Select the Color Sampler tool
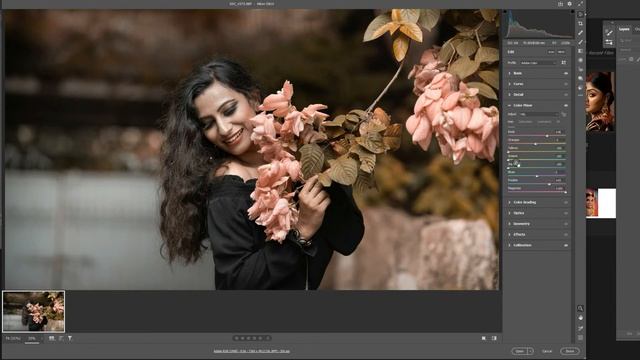This screenshot has height=360, width=640. point(580,328)
